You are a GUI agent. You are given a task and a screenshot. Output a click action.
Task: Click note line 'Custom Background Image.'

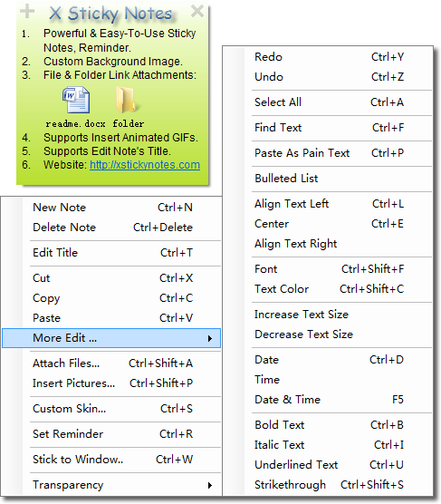[113, 62]
